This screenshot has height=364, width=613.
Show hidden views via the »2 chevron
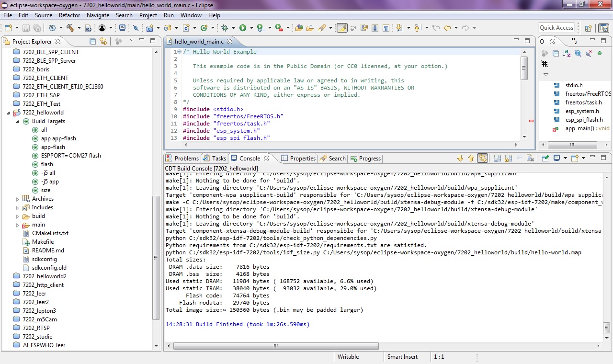pos(574,41)
